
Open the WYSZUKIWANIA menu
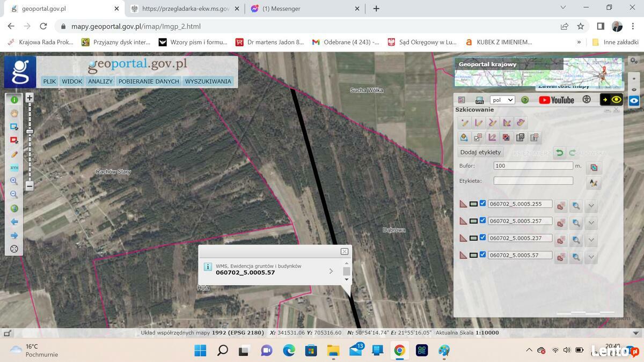point(208,82)
